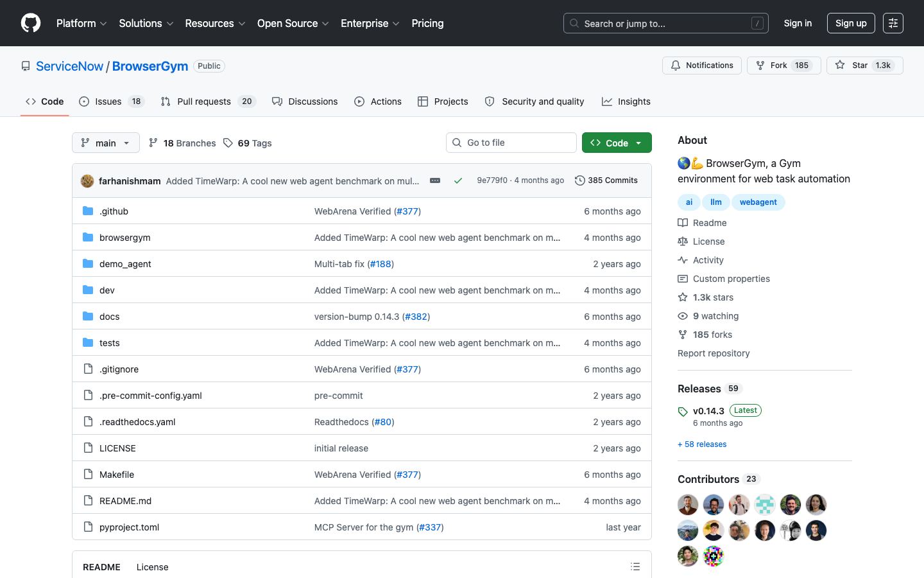The width and height of the screenshot is (924, 578).
Task: Expand the Resources navigation menu
Action: [x=215, y=23]
